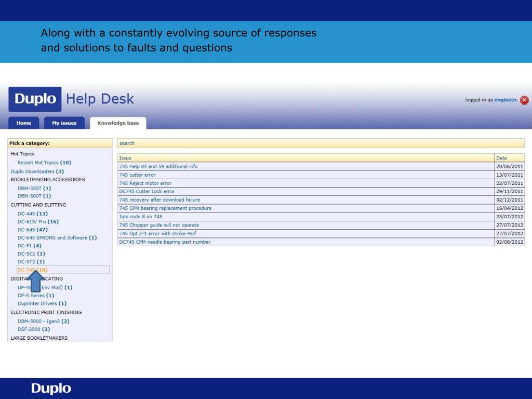Open the DC-645 (47) category
This screenshot has width=532, height=399.
click(x=33, y=229)
